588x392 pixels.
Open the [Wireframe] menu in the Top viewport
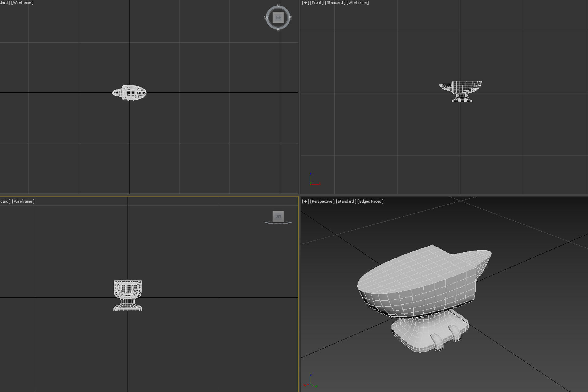(x=22, y=2)
